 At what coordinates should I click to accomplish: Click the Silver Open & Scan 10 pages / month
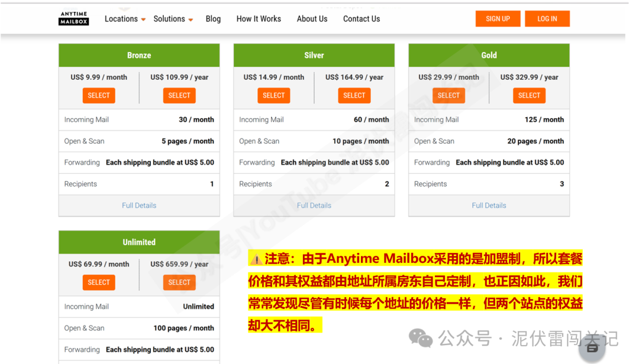pyautogui.click(x=361, y=141)
